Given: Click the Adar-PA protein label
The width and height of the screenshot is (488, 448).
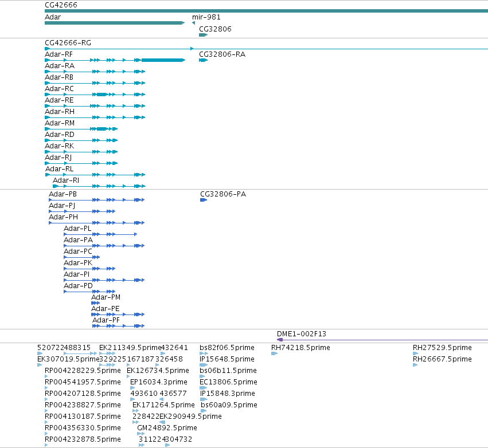Looking at the screenshot, I should (79, 240).
